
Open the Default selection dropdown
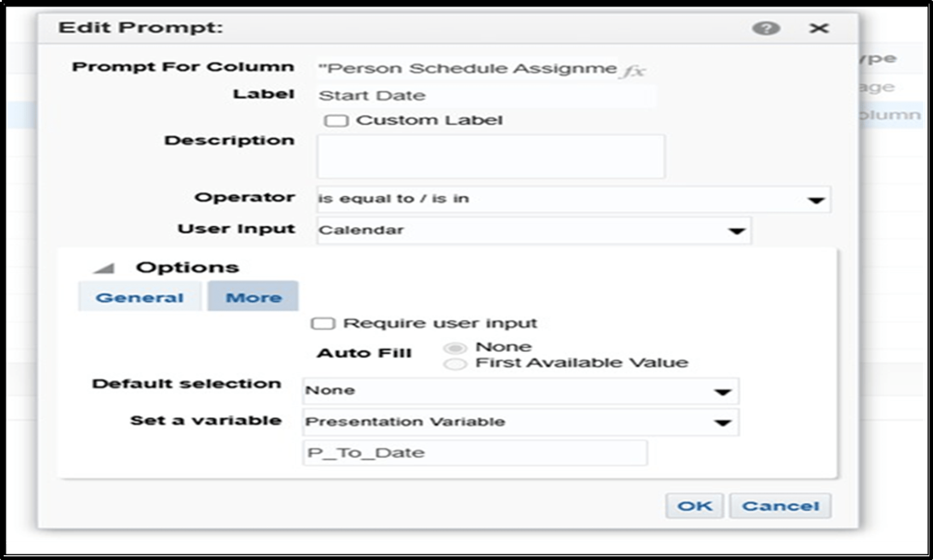[x=723, y=392]
